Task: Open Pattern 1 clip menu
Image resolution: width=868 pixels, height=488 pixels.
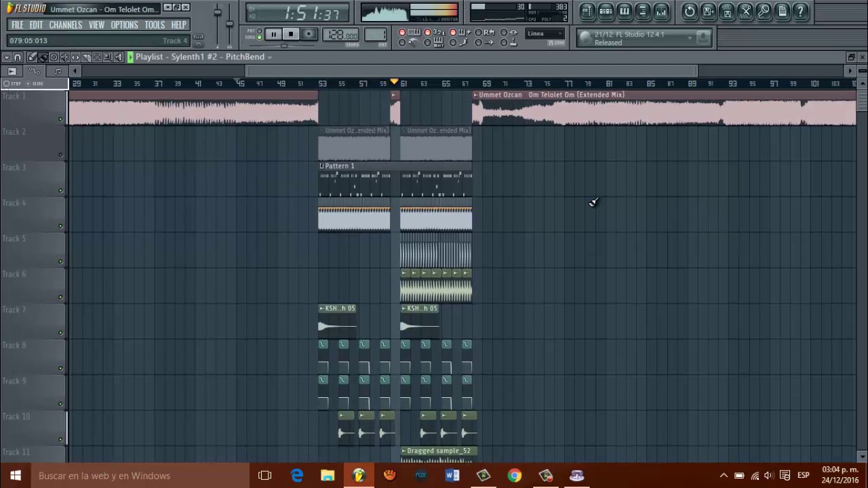Action: tap(321, 165)
